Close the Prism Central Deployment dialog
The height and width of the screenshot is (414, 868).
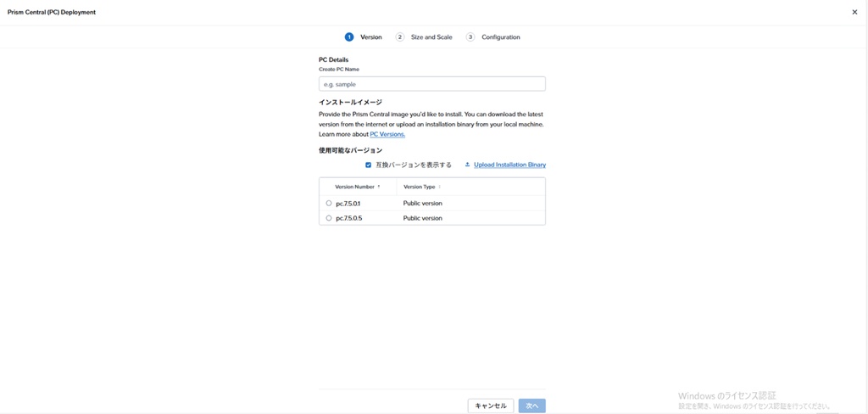click(854, 13)
